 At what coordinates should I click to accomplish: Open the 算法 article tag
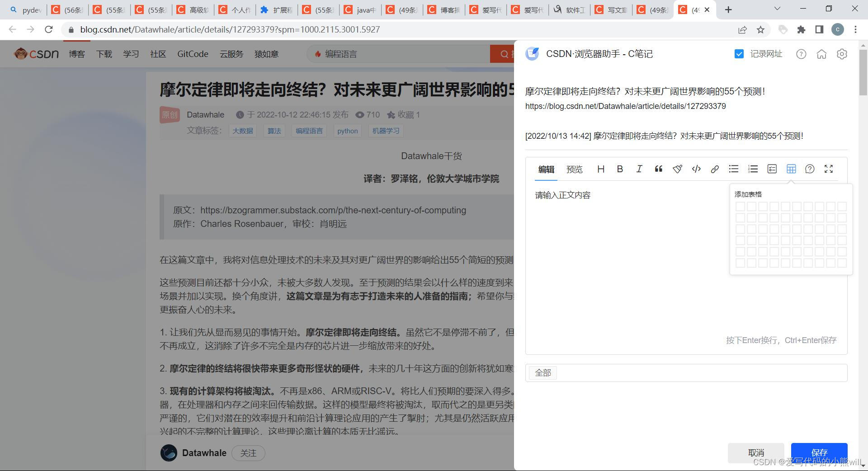point(274,131)
